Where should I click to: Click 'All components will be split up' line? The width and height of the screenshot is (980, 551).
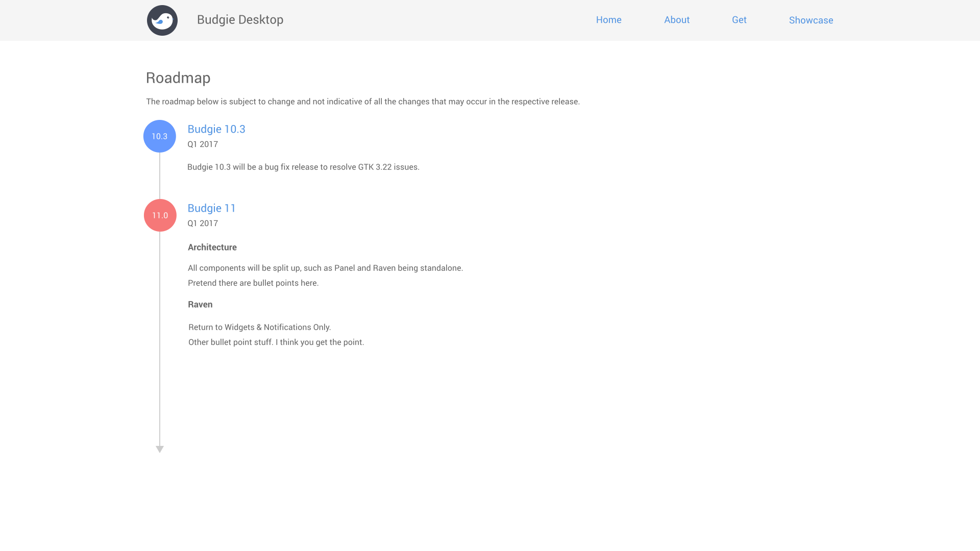point(326,268)
